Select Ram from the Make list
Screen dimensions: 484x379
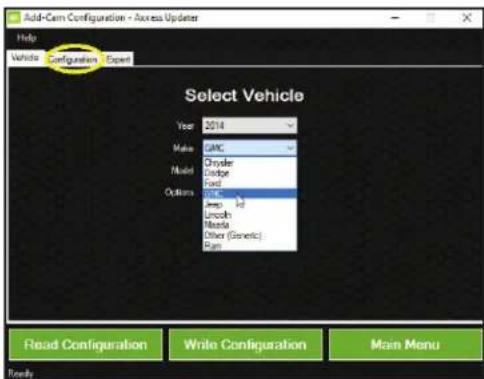click(x=249, y=246)
